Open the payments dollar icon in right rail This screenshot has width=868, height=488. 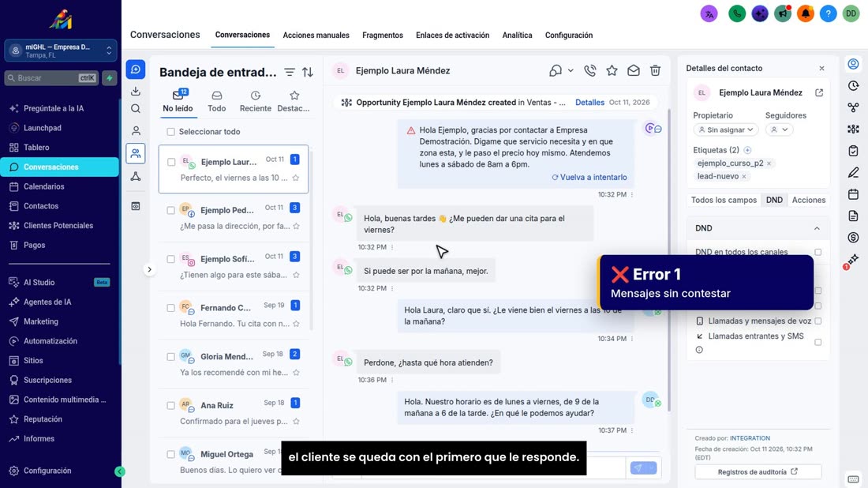pyautogui.click(x=853, y=238)
